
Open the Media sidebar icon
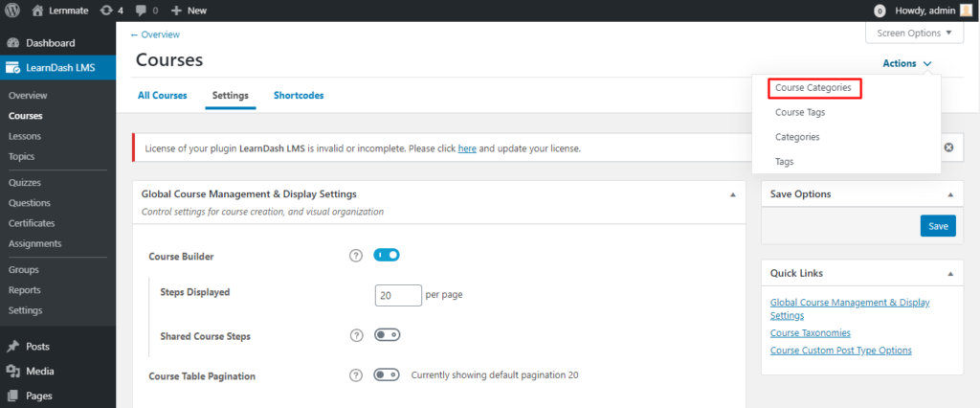pos(12,371)
